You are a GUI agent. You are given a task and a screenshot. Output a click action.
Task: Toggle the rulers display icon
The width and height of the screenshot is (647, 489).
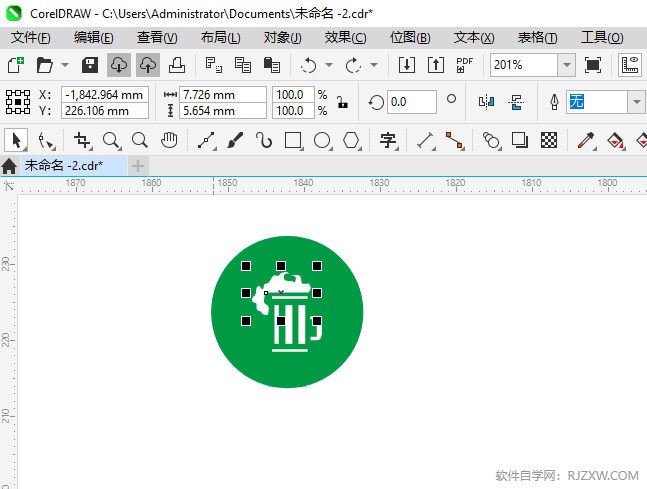pyautogui.click(x=630, y=65)
